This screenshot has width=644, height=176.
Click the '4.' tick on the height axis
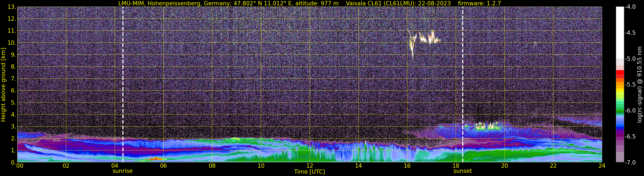click(13, 115)
